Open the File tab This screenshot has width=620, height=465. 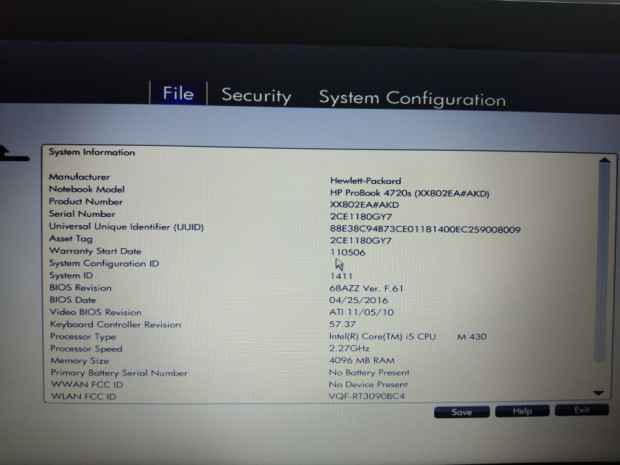178,94
